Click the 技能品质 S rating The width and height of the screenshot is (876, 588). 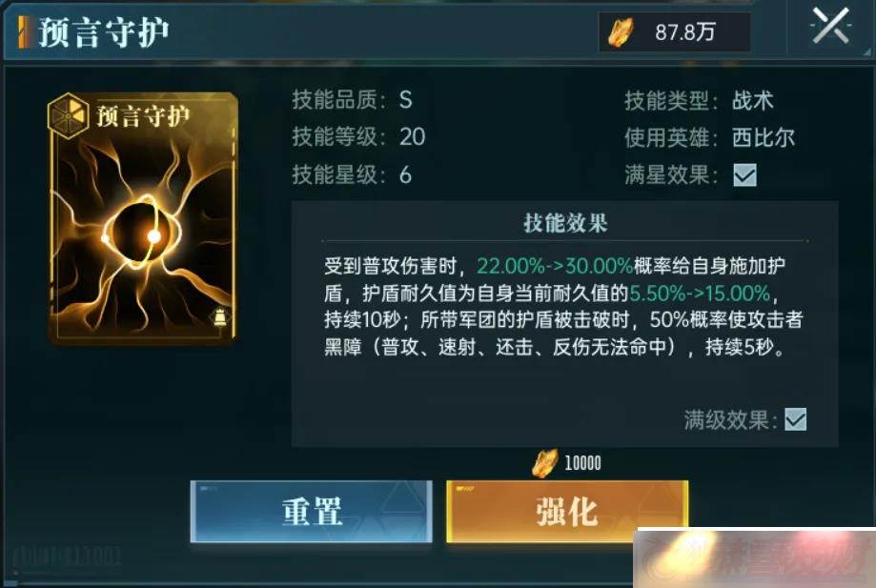[406, 100]
